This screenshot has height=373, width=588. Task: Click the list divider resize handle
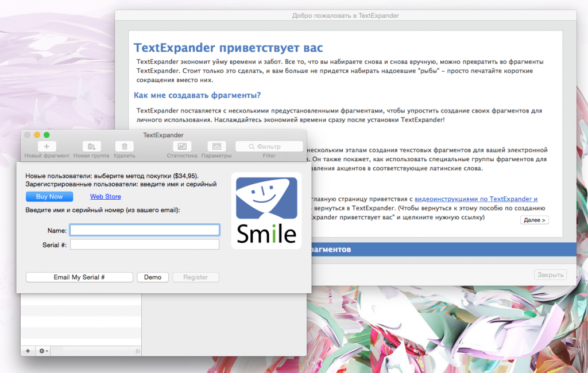coord(138,351)
